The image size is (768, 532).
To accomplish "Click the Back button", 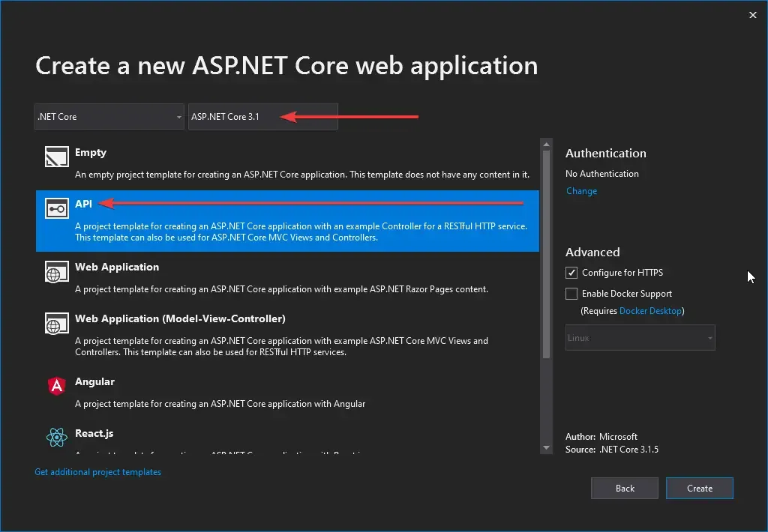I will click(624, 488).
